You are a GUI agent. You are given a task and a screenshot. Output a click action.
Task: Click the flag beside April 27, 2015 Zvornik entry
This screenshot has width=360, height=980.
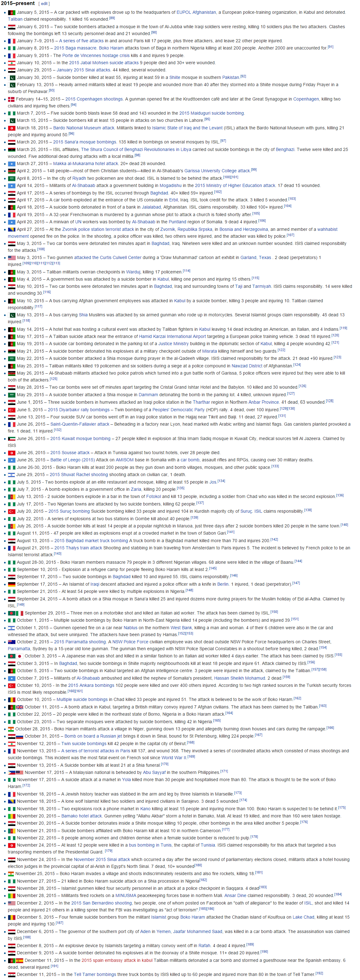11,230
